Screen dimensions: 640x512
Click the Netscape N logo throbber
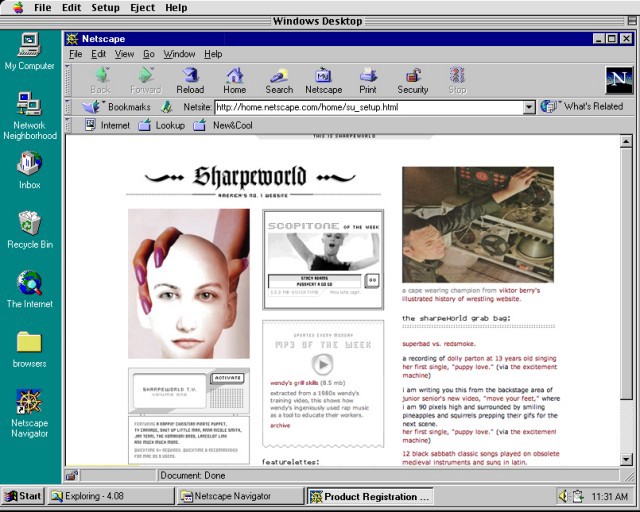click(619, 80)
